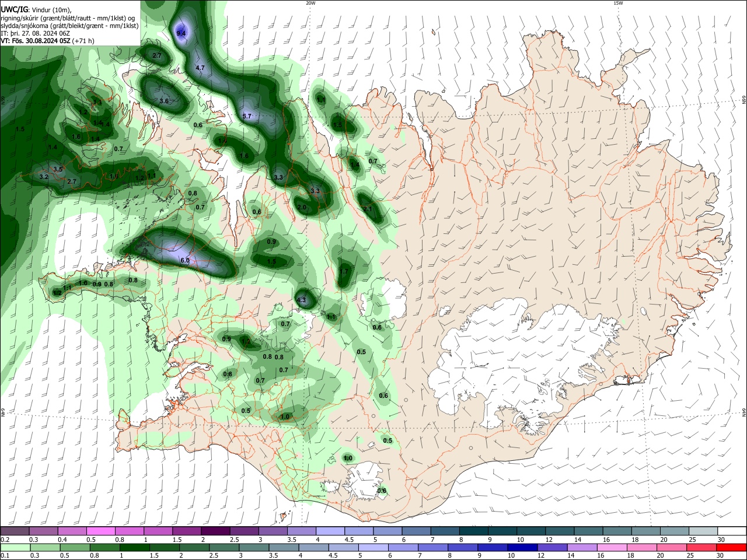The width and height of the screenshot is (747, 560).
Task: Click the 0.1 label in the rain legend
Action: coord(5,555)
